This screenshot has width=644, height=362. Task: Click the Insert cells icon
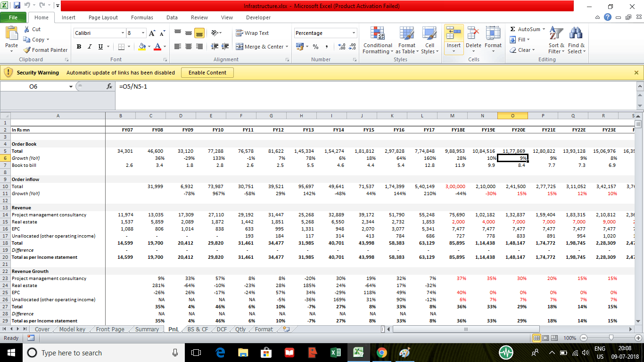(x=454, y=34)
